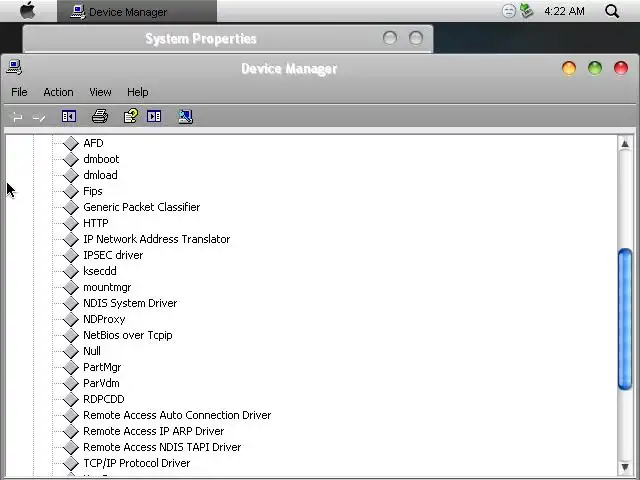This screenshot has width=640, height=480.
Task: Open the Action menu
Action: click(58, 92)
